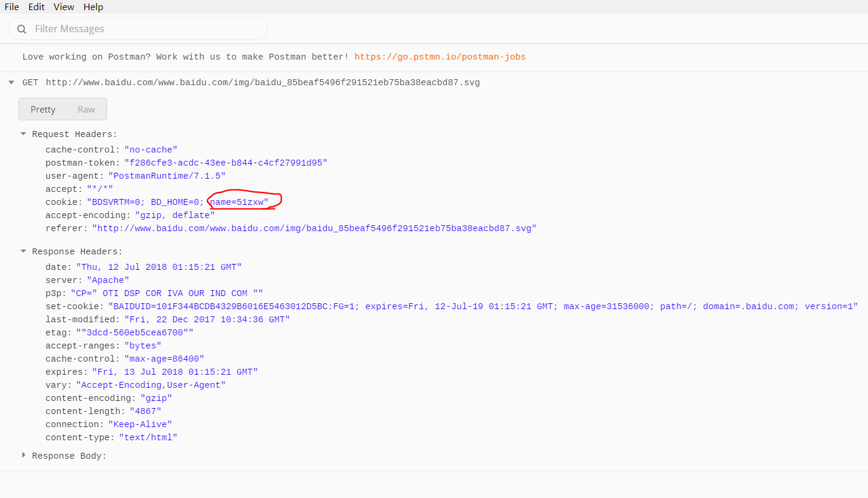Open the Help menu
The image size is (868, 498).
93,7
